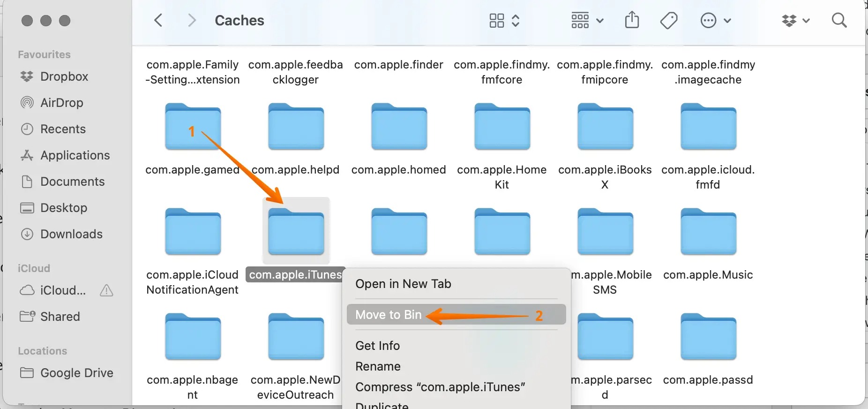This screenshot has height=409, width=868.
Task: Select the highlighted com.apple.iTunes folder icon
Action: [x=296, y=232]
